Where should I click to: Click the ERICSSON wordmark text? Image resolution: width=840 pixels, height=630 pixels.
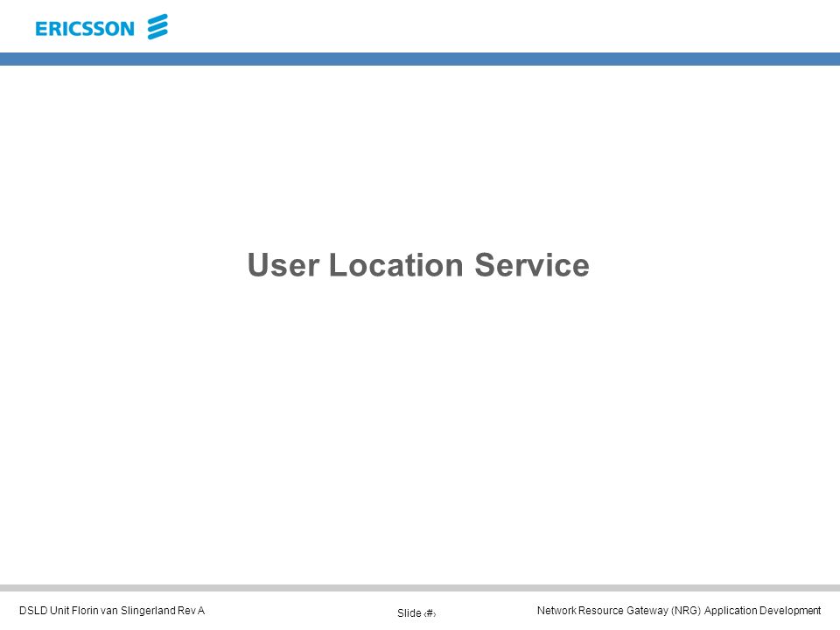(85, 28)
